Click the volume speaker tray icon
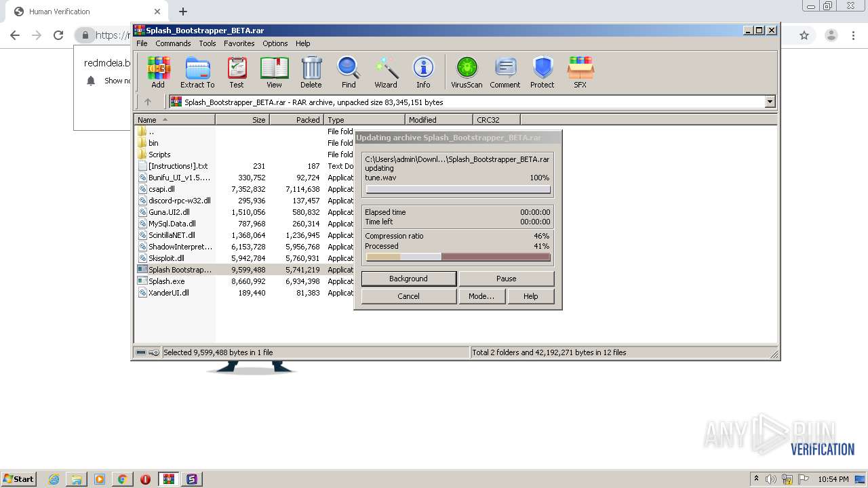Screen dimensions: 868x488 point(771,479)
